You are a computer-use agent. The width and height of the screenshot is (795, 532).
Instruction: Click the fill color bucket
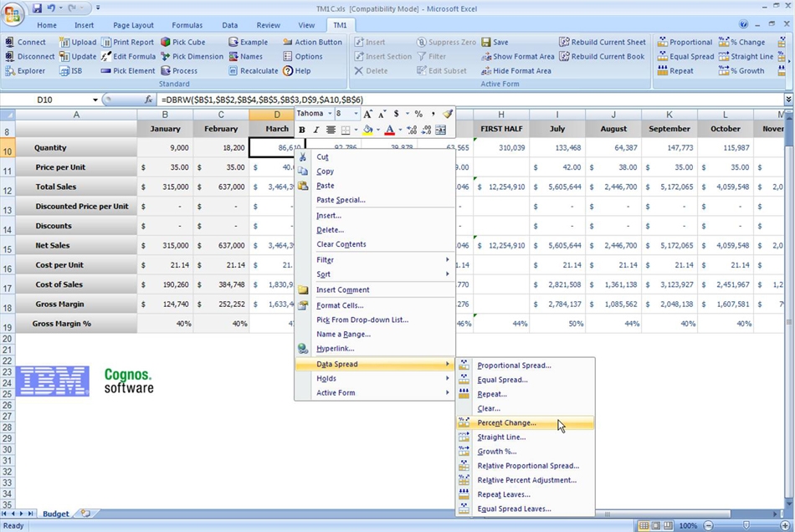[368, 130]
